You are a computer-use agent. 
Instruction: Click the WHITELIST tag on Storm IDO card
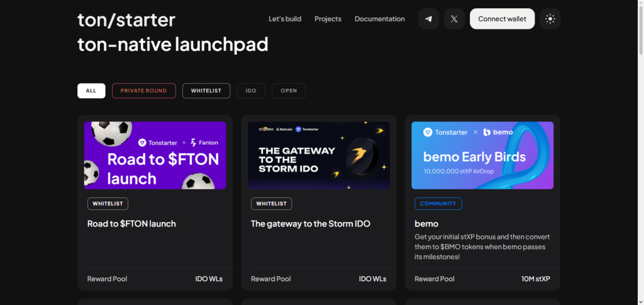coord(272,204)
